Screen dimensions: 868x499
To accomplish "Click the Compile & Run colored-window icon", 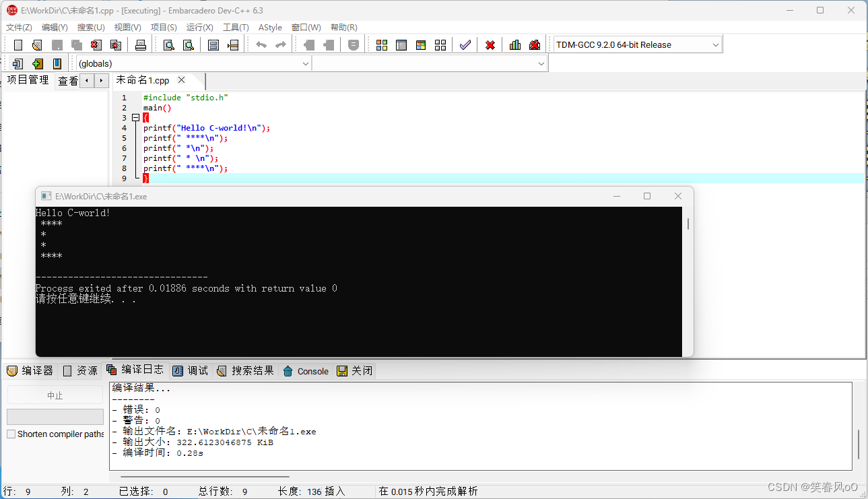I will tap(421, 45).
